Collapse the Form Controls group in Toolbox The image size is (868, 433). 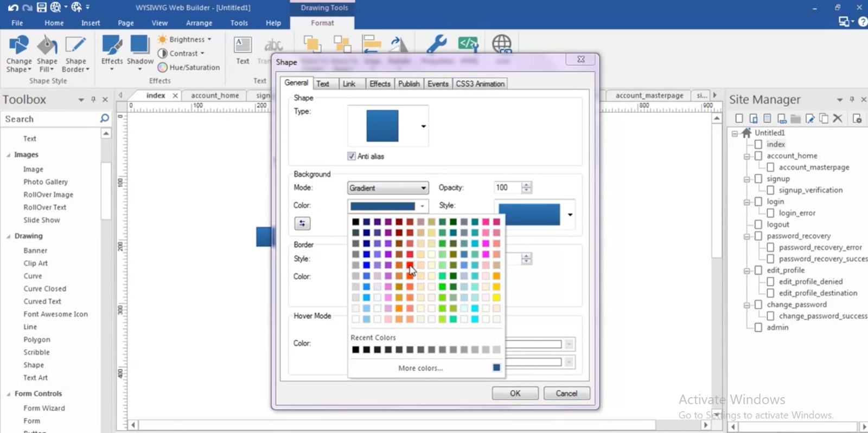point(8,394)
